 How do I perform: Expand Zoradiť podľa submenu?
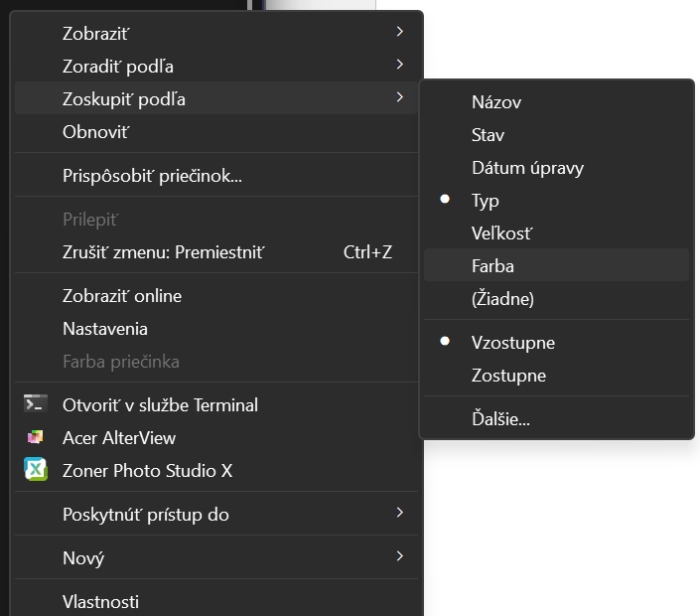pos(399,66)
